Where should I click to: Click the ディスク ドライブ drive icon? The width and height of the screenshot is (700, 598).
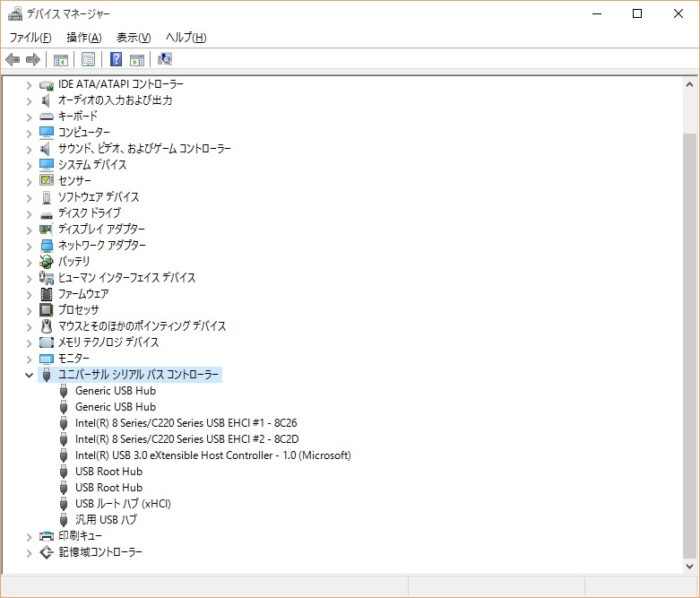tap(46, 216)
